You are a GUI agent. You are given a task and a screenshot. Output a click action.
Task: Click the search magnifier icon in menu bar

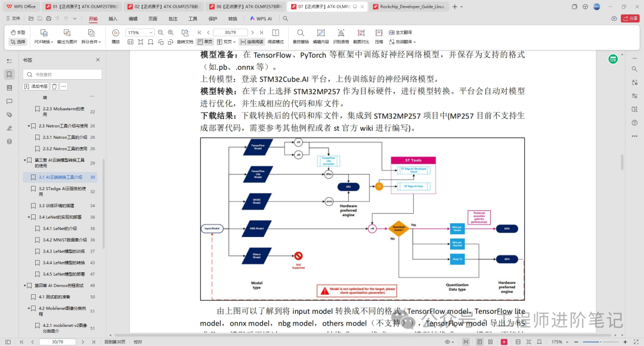coord(286,18)
